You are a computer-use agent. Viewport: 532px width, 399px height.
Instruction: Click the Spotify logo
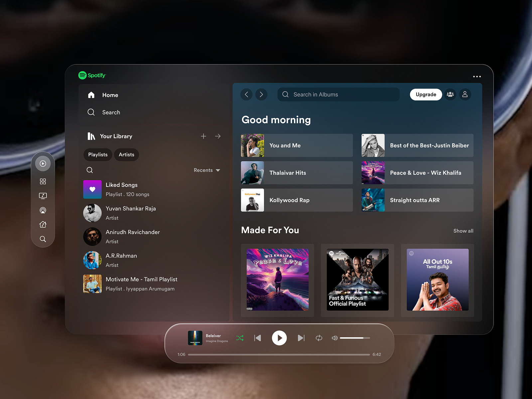pos(92,75)
